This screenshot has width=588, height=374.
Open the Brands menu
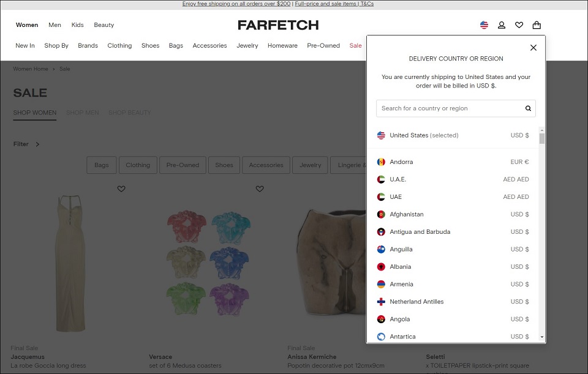88,46
